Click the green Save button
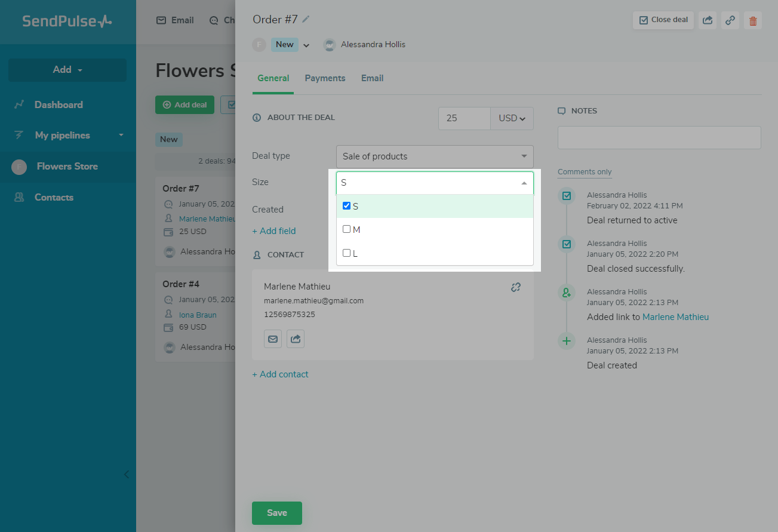 tap(276, 513)
